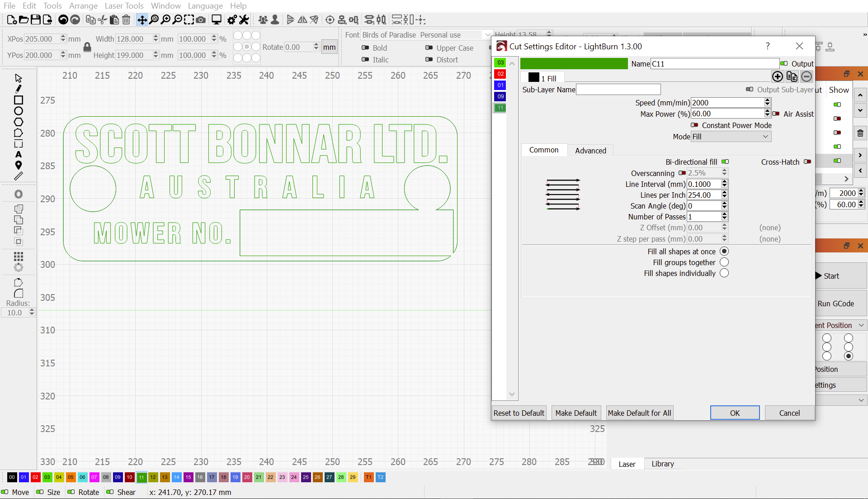Toggle the Bold font switch
This screenshot has width=868, height=499.
click(365, 48)
